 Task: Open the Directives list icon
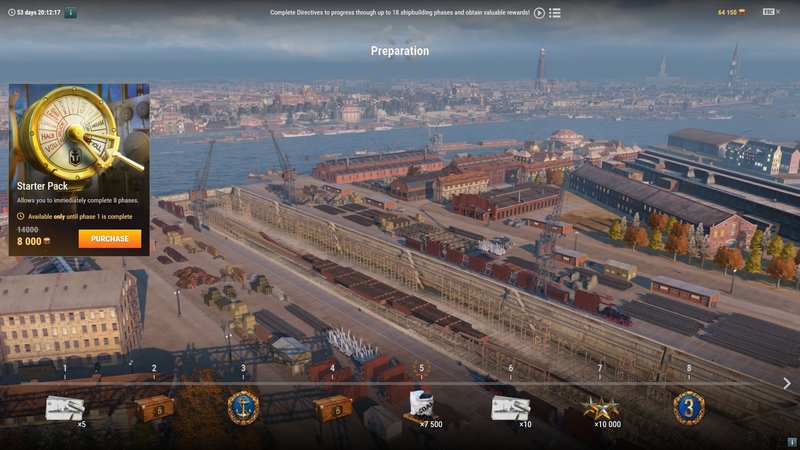click(x=555, y=13)
